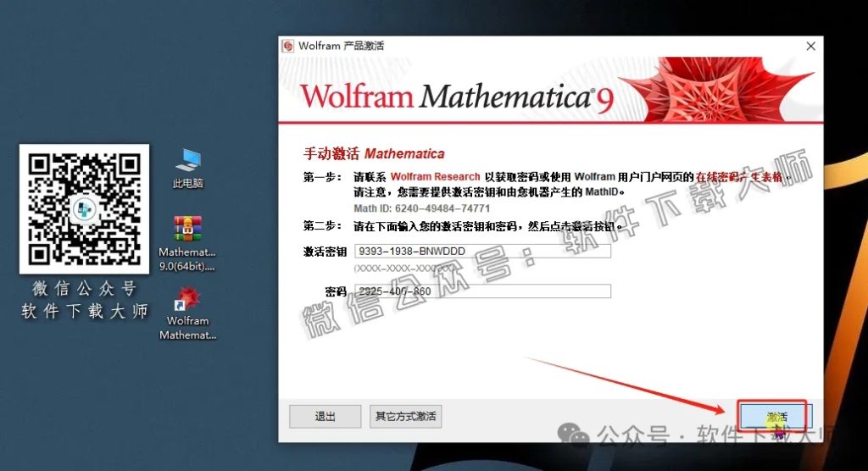Click the Wolfram icon in the dialog title bar
The image size is (868, 471).
coord(288,46)
